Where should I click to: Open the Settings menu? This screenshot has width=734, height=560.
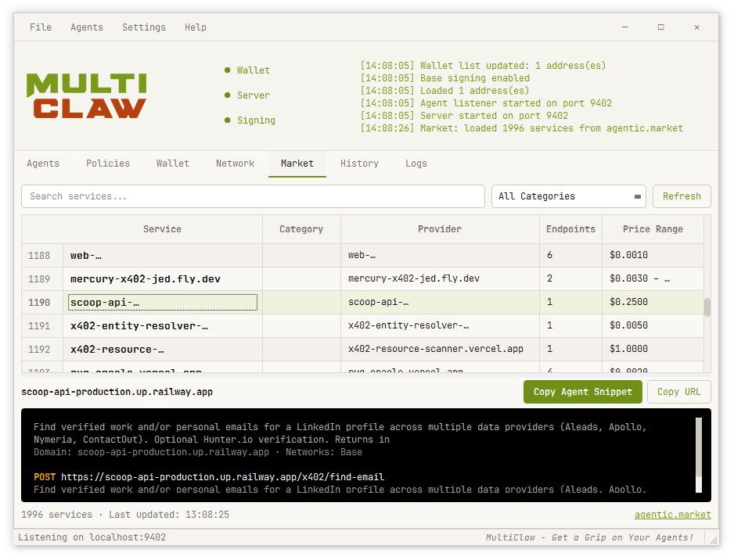pyautogui.click(x=144, y=27)
